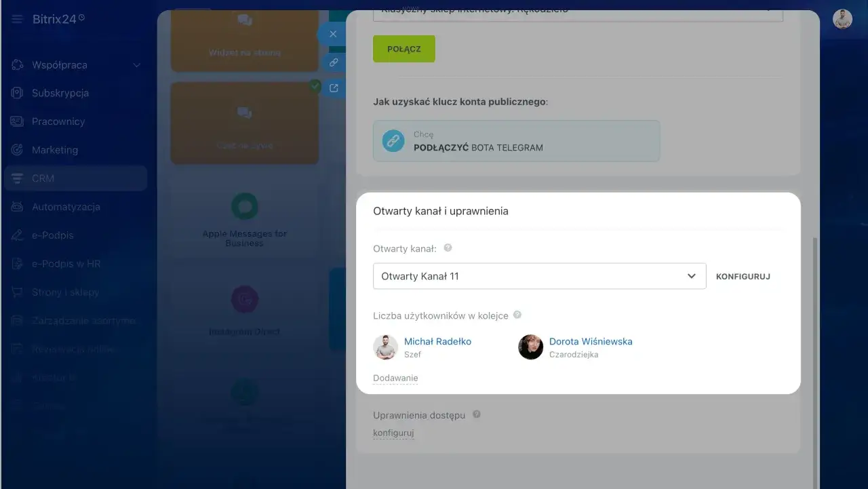The image size is (868, 489).
Task: Select the CRM sidebar item
Action: pyautogui.click(x=75, y=178)
